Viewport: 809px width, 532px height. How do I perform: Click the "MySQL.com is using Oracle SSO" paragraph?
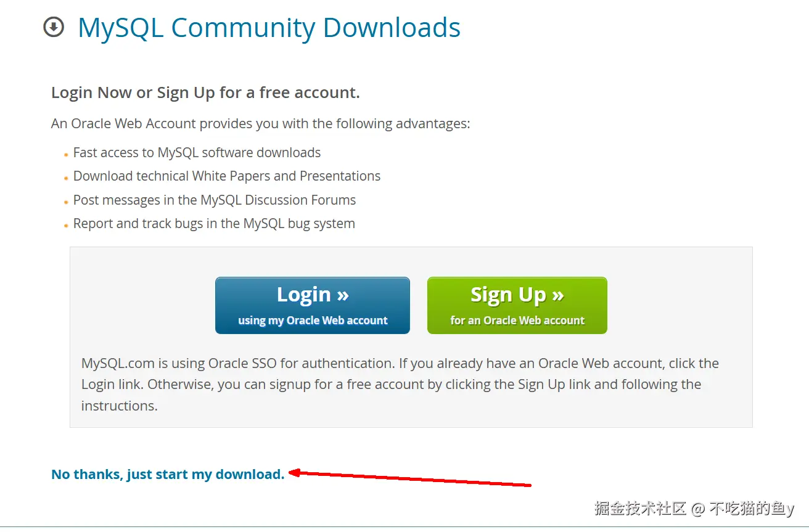400,384
